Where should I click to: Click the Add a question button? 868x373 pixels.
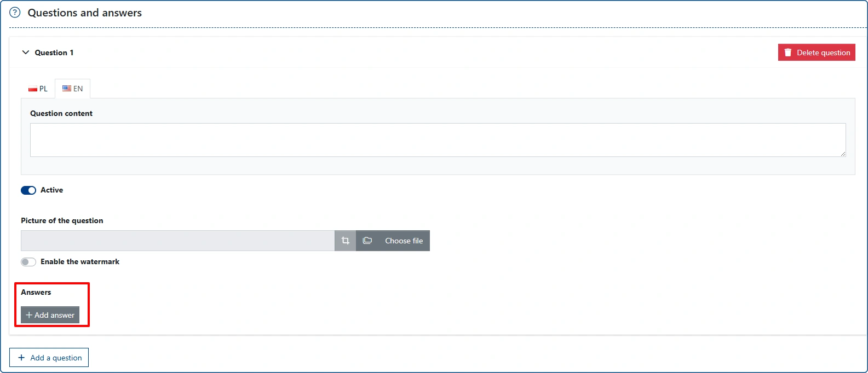point(49,358)
